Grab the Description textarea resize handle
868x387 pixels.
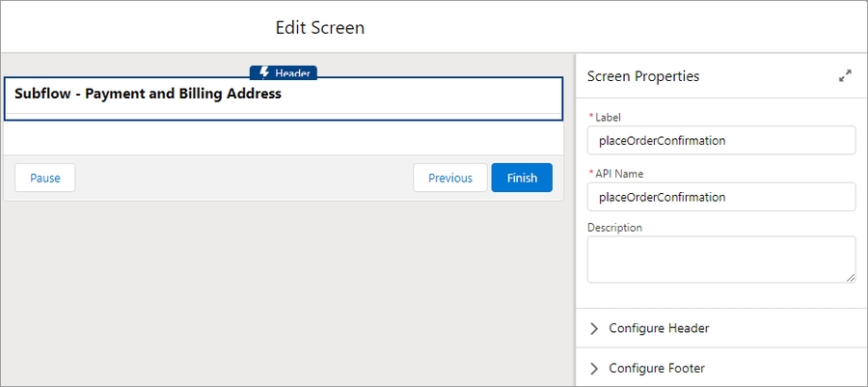[850, 277]
